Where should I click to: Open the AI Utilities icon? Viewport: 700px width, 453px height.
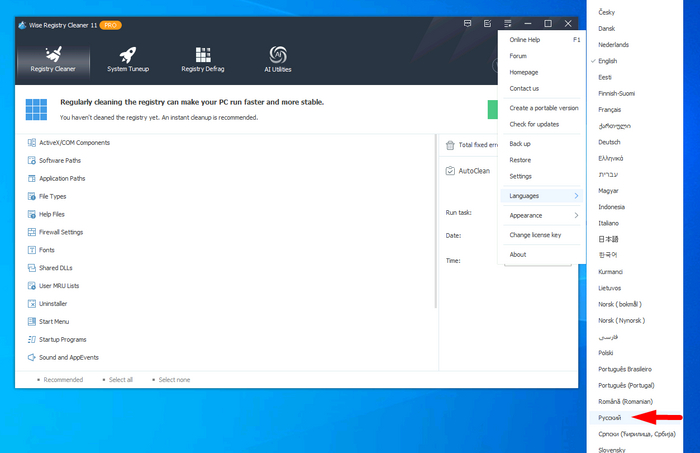click(x=279, y=54)
